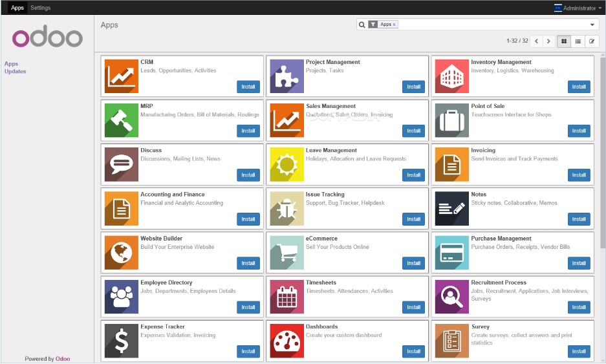Image resolution: width=606 pixels, height=364 pixels.
Task: Install the Point of Sale app
Action: coord(579,131)
